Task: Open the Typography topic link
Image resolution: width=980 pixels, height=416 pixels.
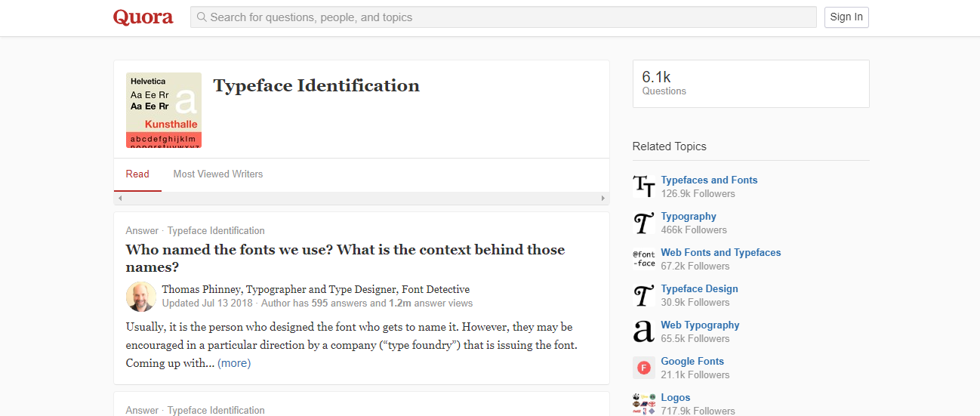Action: click(689, 216)
